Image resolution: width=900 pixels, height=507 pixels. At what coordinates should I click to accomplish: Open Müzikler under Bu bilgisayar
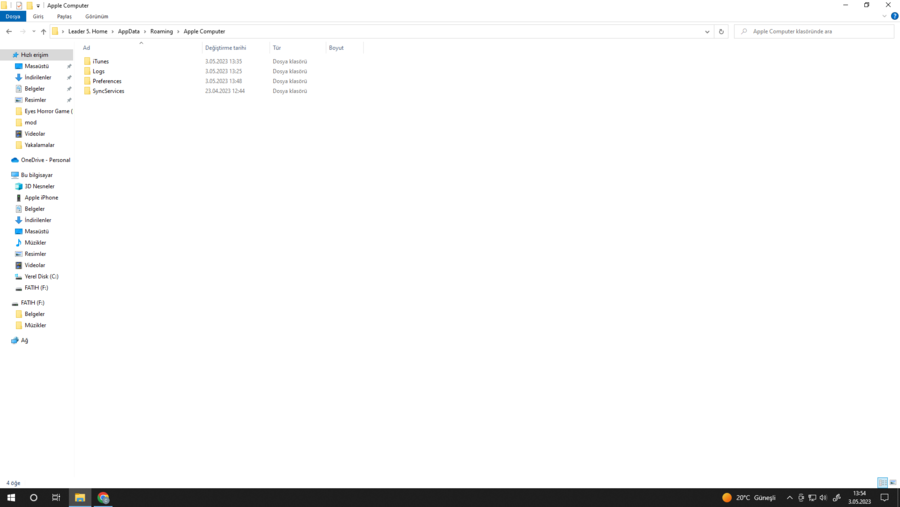point(35,242)
